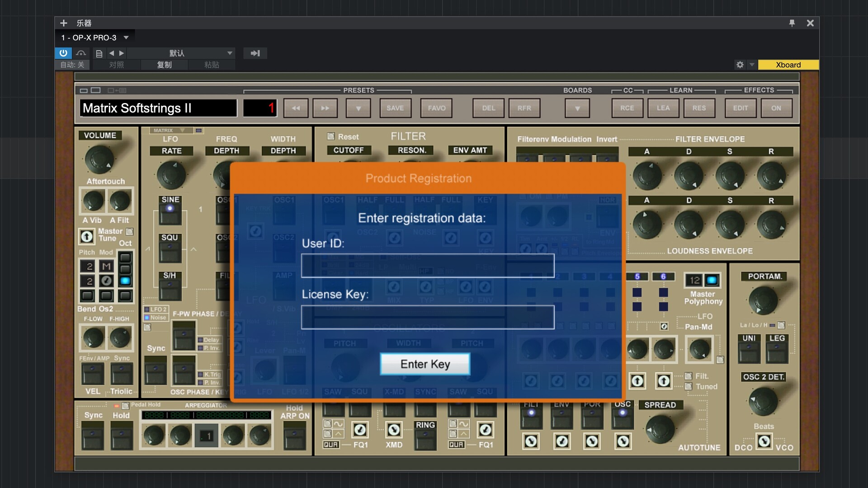
Task: Select the Xboard tab
Action: tap(788, 65)
